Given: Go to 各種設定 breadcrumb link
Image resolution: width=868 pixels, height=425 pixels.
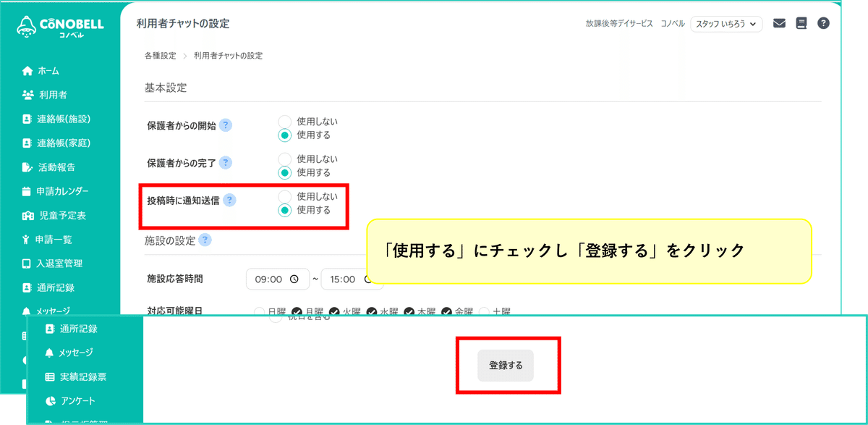Looking at the screenshot, I should click(x=160, y=56).
